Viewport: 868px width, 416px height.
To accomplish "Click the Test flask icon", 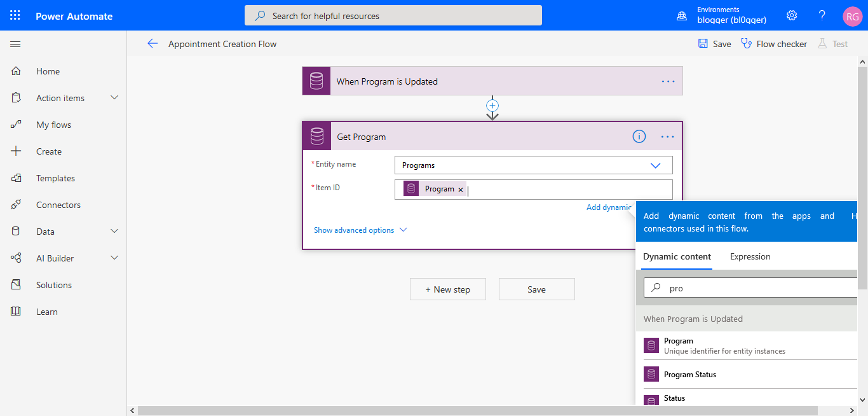I will (x=822, y=43).
